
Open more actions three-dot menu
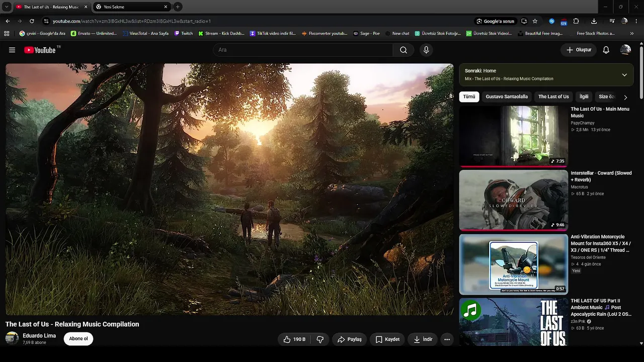pyautogui.click(x=447, y=339)
